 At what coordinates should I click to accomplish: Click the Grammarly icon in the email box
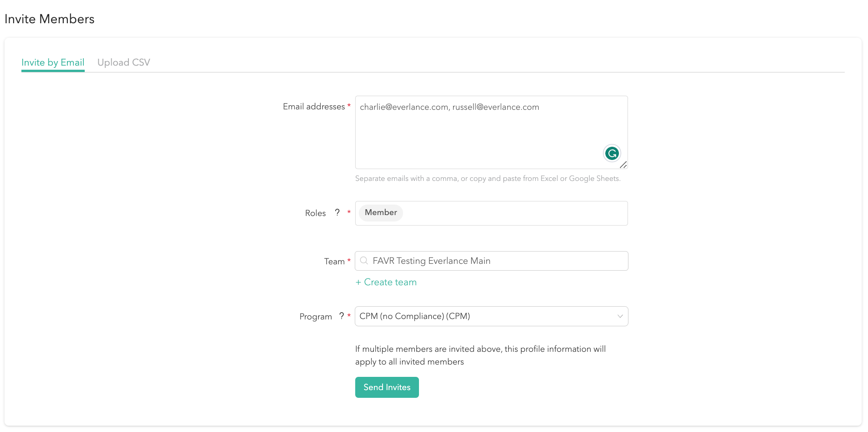[x=612, y=154]
